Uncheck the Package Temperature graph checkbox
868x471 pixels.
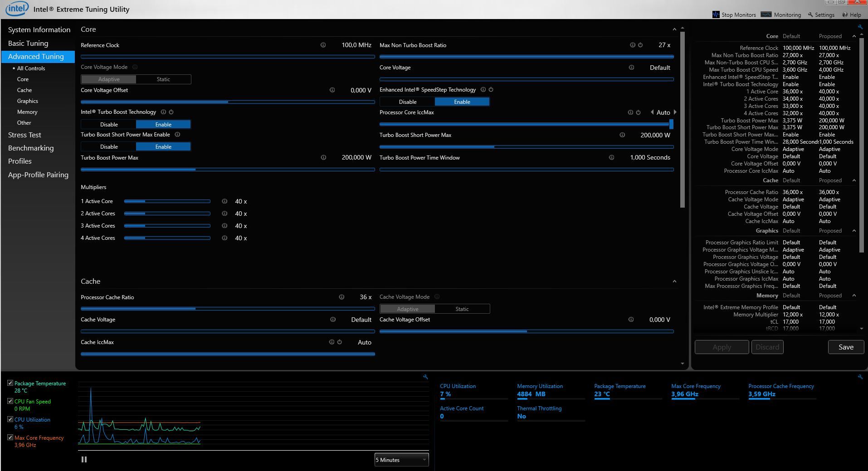coord(10,383)
